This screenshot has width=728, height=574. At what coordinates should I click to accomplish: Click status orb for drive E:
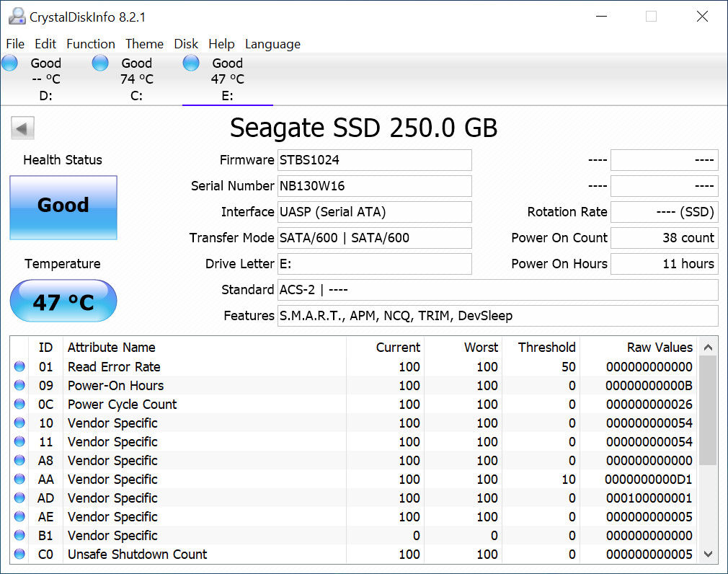click(191, 63)
